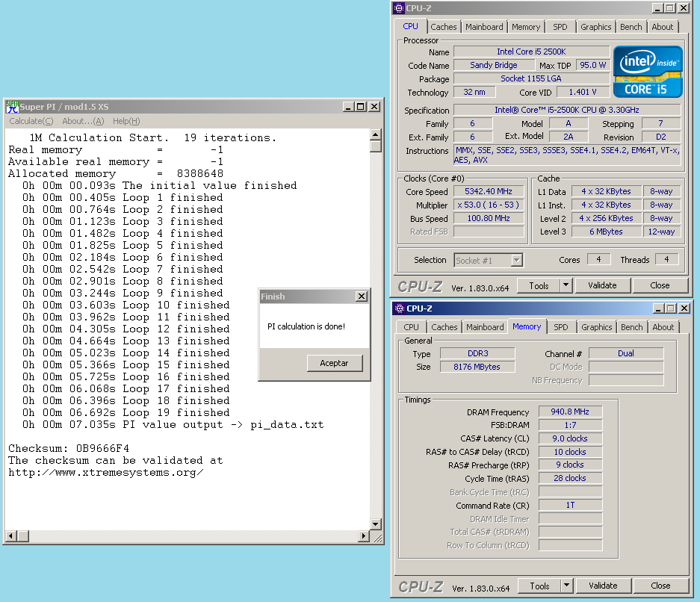
Task: Click the Command Rate value 1T
Action: [x=570, y=505]
